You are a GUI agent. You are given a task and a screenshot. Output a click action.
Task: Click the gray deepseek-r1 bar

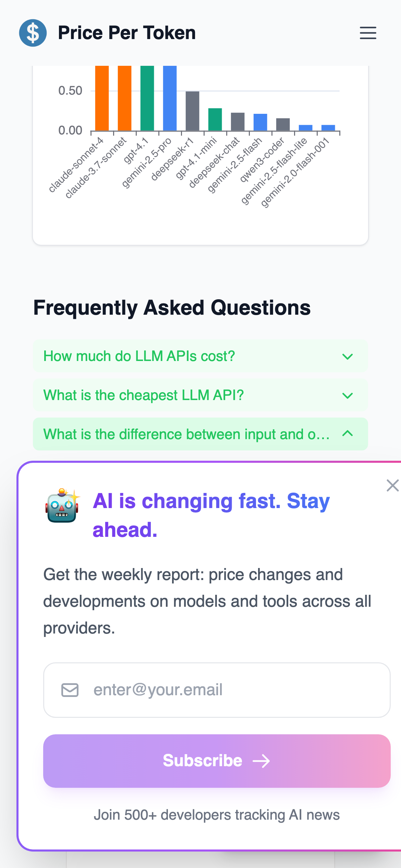click(x=192, y=111)
